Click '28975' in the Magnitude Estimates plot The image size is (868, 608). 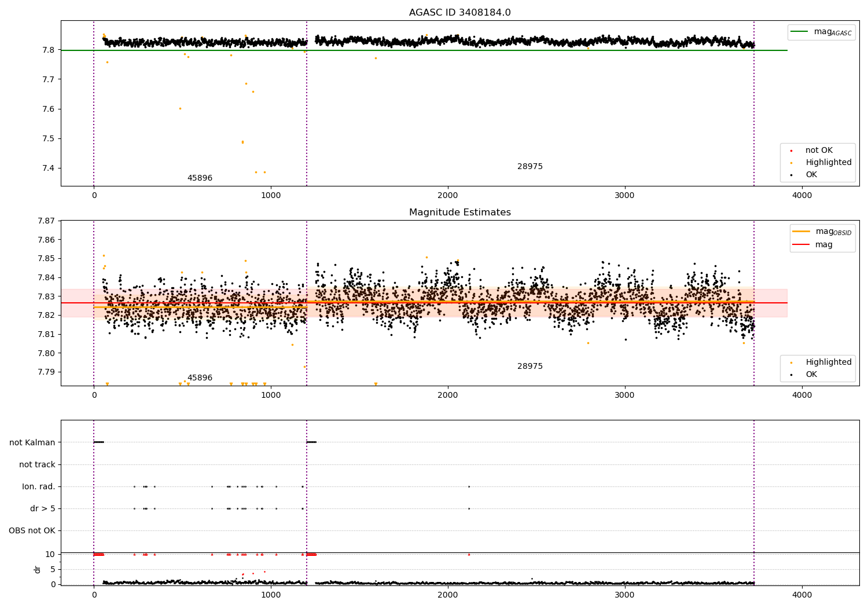pos(530,367)
